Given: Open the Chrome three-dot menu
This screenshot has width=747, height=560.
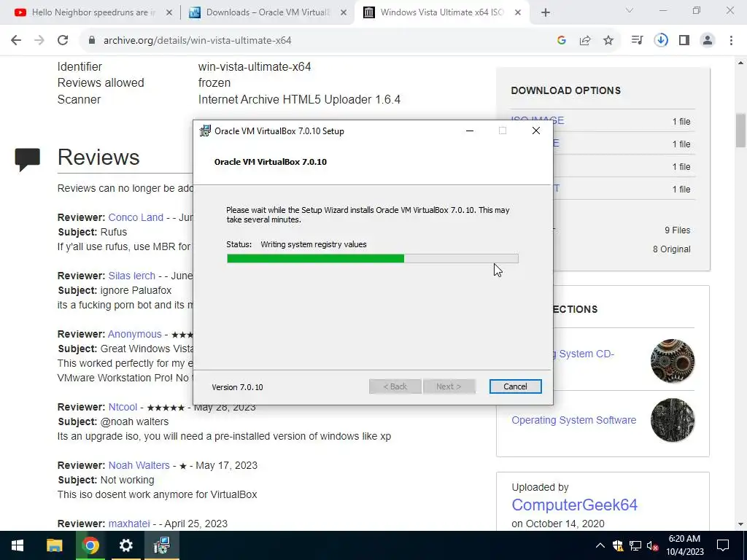Looking at the screenshot, I should click(x=731, y=41).
